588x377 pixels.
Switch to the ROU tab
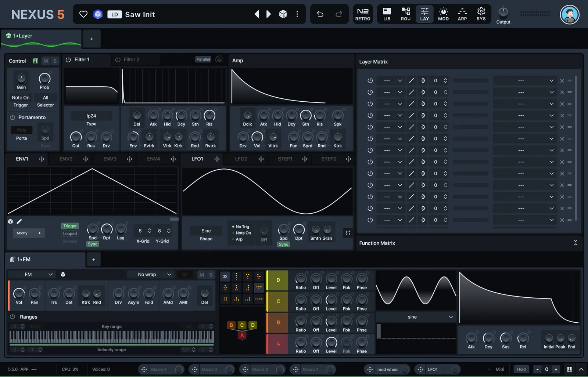click(406, 14)
